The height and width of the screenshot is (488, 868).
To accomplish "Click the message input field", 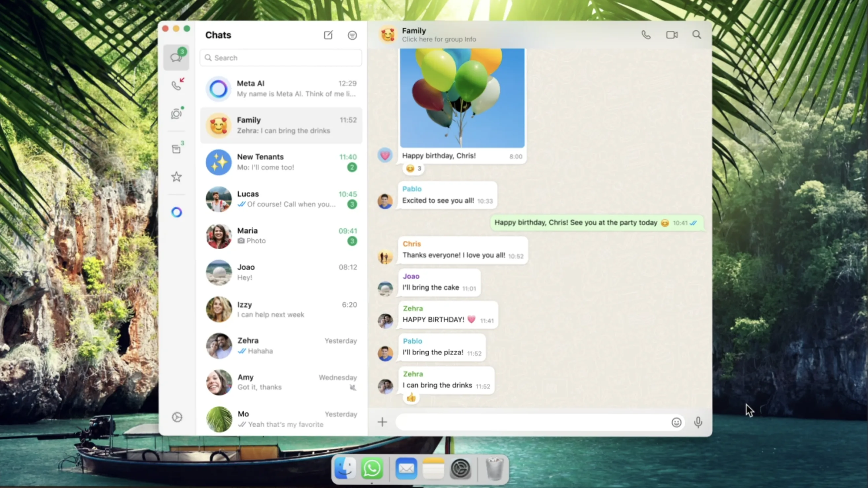I will pyautogui.click(x=532, y=422).
